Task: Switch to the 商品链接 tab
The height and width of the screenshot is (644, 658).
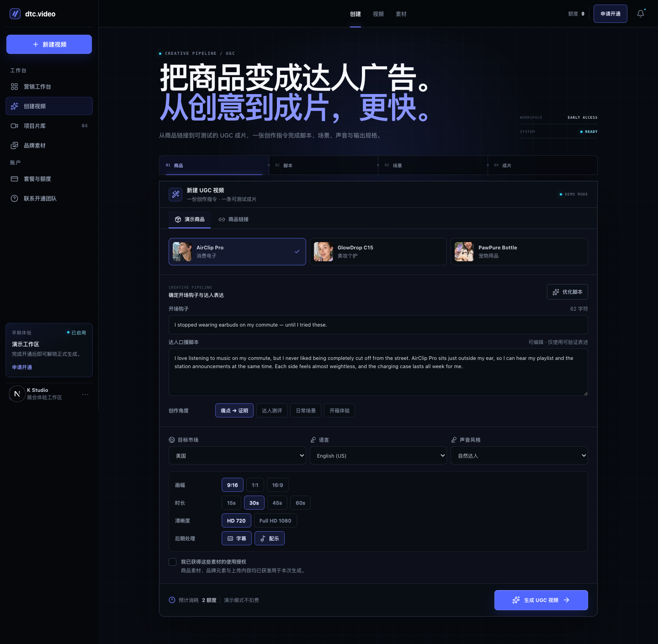Action: click(x=233, y=219)
